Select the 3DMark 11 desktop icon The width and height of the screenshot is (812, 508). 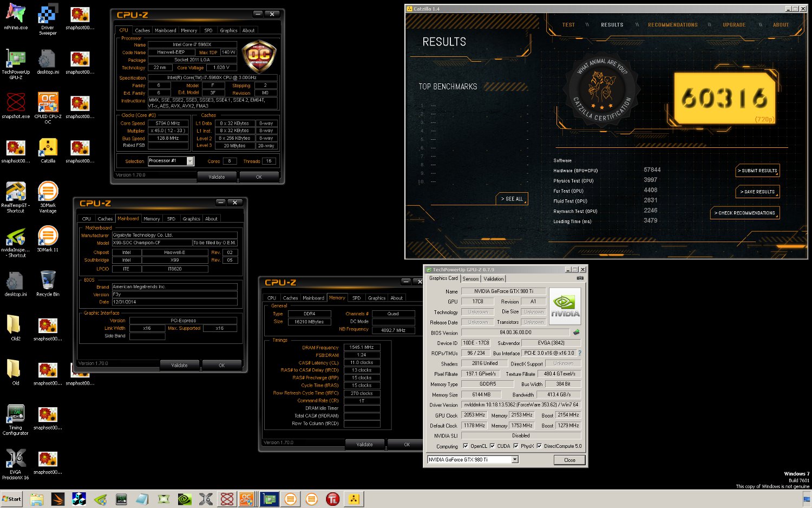tap(48, 239)
